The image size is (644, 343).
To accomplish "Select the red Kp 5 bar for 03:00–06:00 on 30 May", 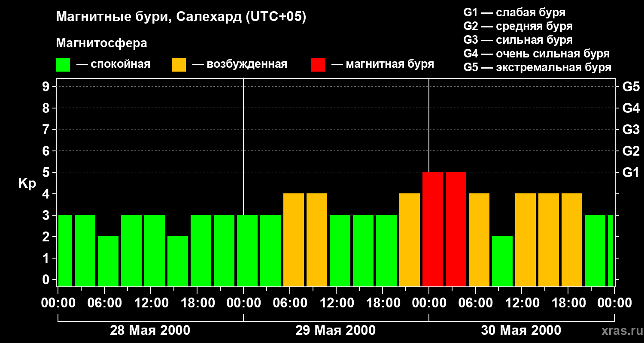I will coord(456,229).
